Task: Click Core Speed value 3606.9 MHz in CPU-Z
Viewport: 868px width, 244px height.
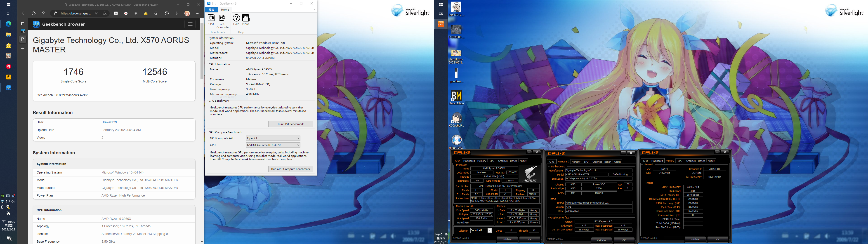Action: click(x=481, y=210)
